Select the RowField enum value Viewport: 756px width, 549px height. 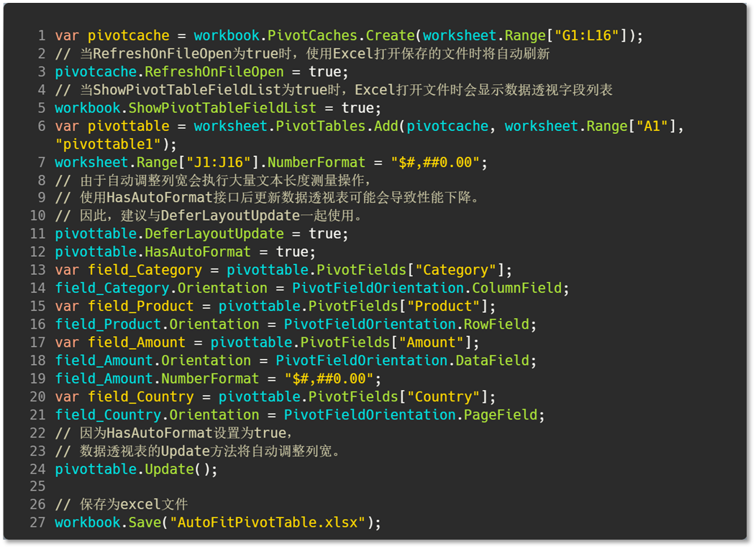(x=496, y=325)
